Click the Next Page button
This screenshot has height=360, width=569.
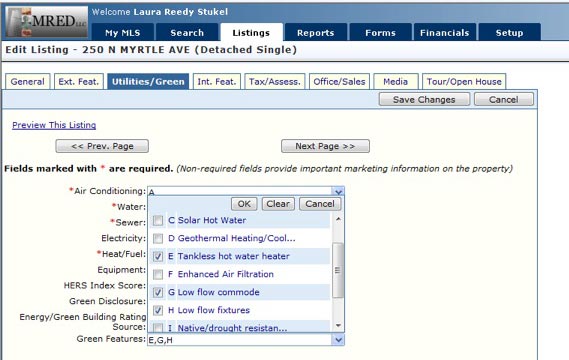[325, 146]
